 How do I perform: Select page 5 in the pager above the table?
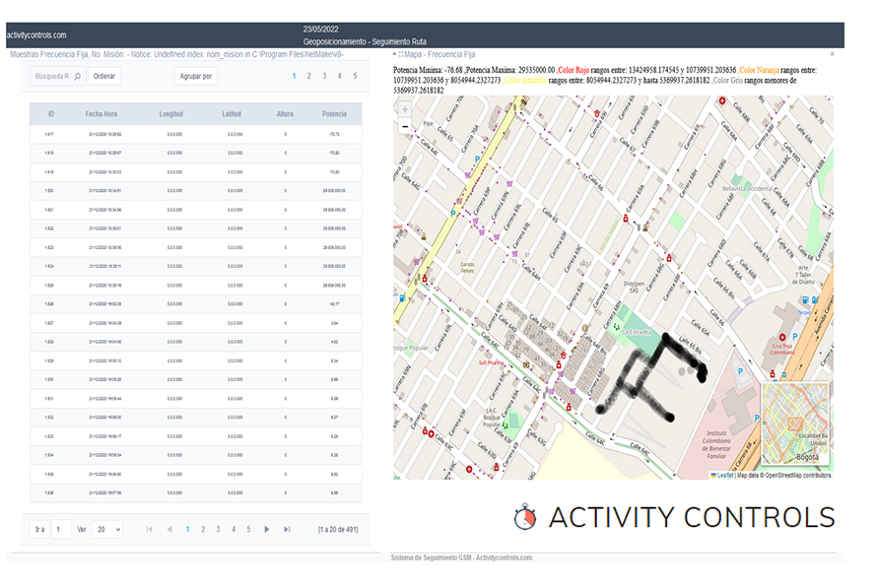pos(355,76)
